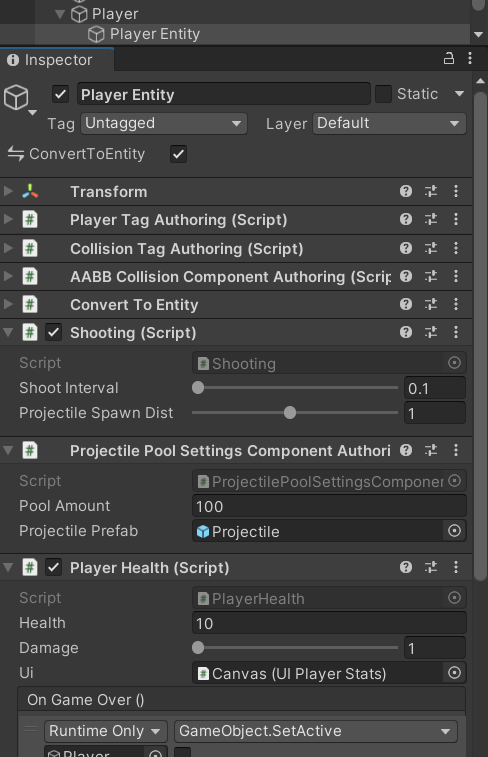488x757 pixels.
Task: Uncheck the ConvertToEntity checkbox
Action: [x=179, y=154]
